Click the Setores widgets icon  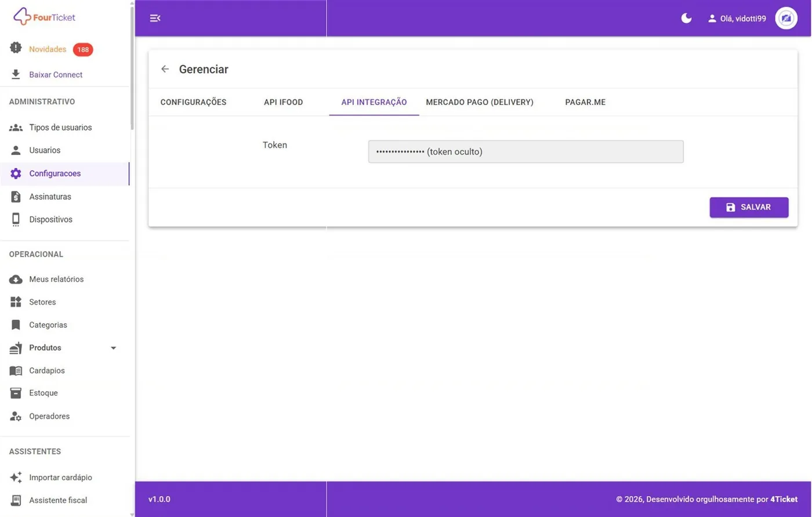click(16, 302)
